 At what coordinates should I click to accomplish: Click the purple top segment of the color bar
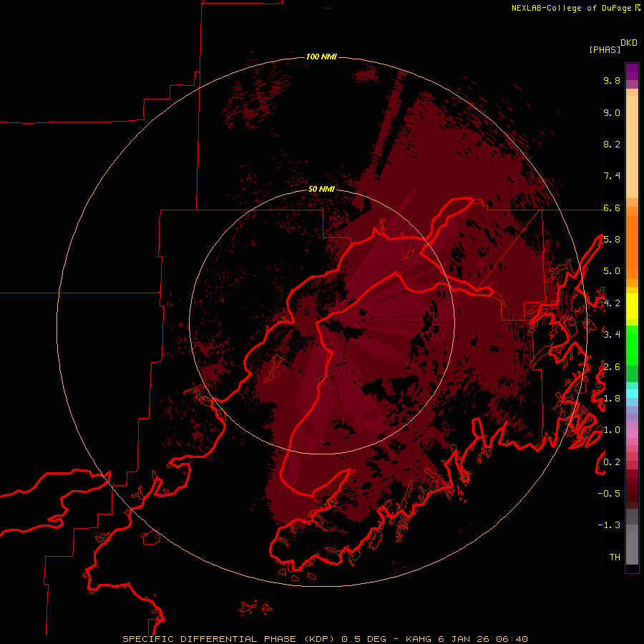click(632, 72)
